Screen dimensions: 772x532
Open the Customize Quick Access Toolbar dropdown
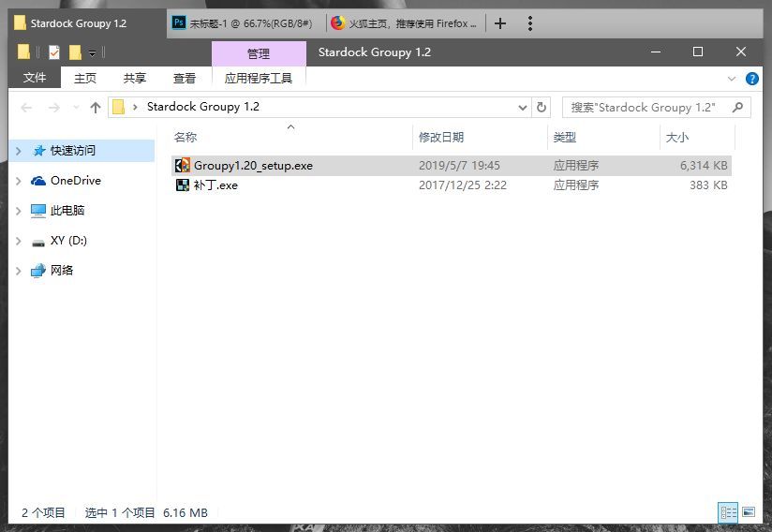(x=92, y=52)
